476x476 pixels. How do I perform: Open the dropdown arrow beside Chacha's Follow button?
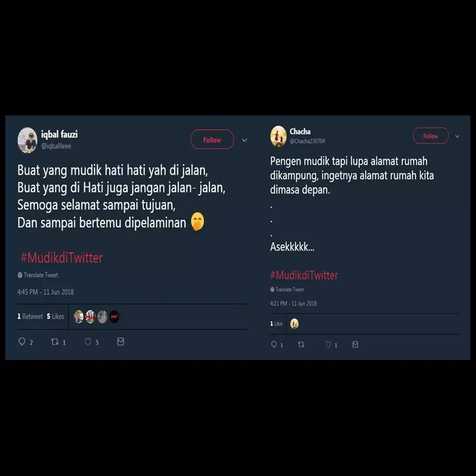[x=457, y=136]
